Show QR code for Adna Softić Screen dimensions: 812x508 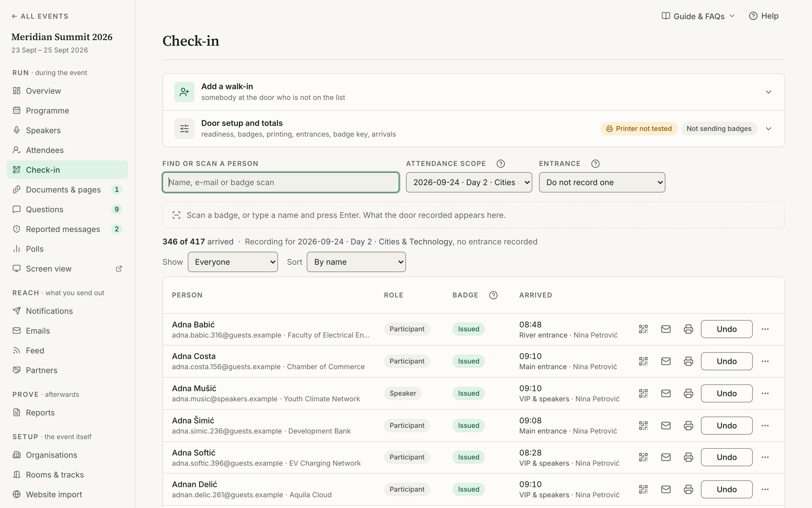click(643, 457)
